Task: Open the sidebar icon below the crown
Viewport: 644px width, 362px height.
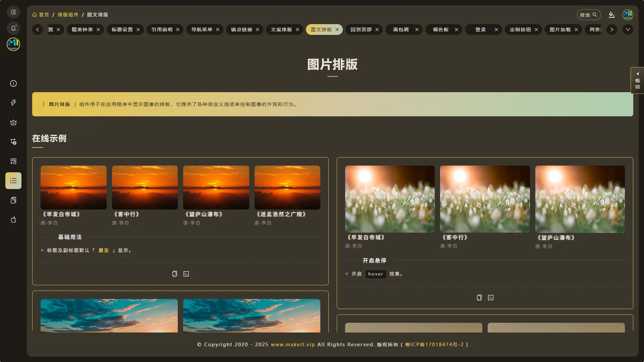Action: [x=13, y=142]
